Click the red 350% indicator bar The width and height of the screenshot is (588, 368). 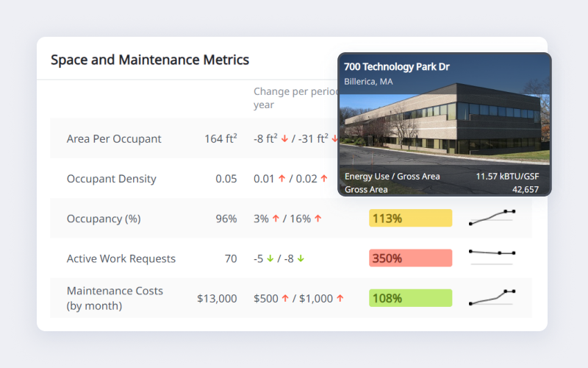point(411,258)
